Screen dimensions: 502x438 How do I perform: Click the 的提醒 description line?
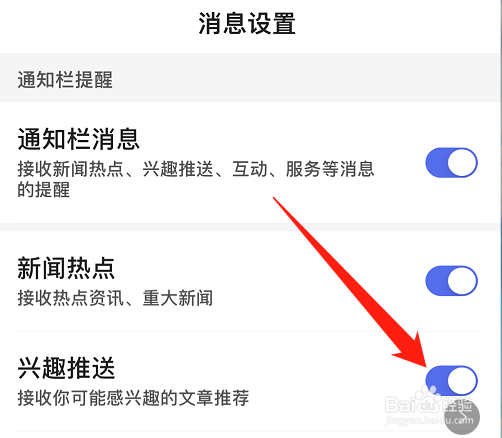[x=44, y=189]
